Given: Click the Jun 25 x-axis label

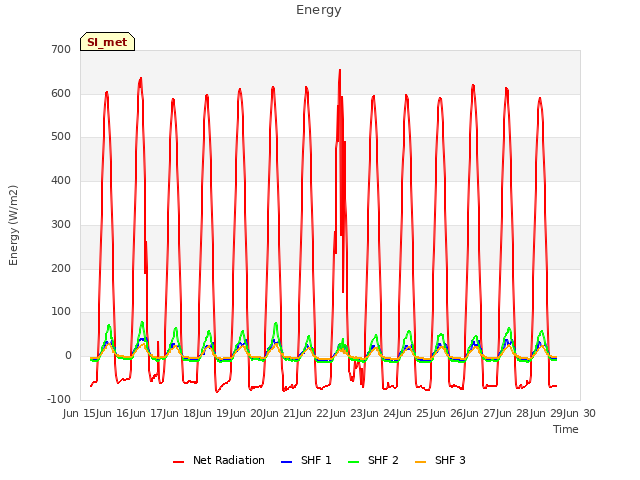Looking at the screenshot, I should pyautogui.click(x=413, y=413).
